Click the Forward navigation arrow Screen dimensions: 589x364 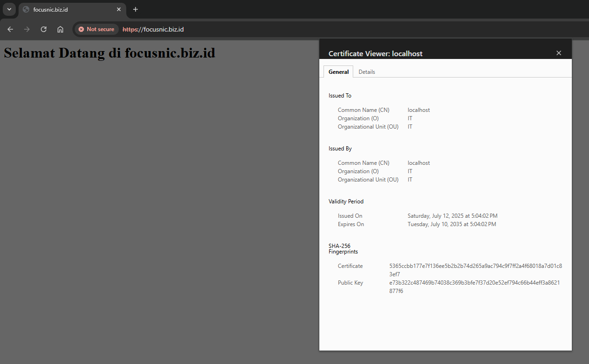click(27, 29)
